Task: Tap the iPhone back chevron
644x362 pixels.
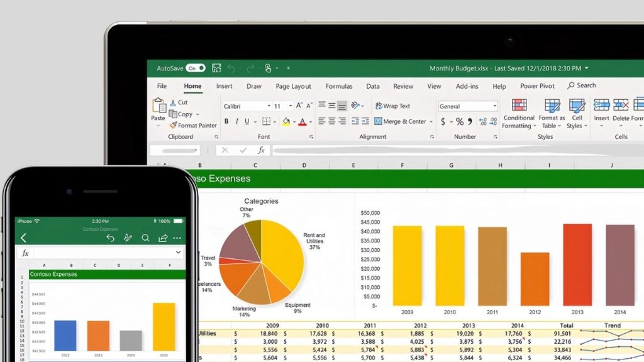Action: 23,238
